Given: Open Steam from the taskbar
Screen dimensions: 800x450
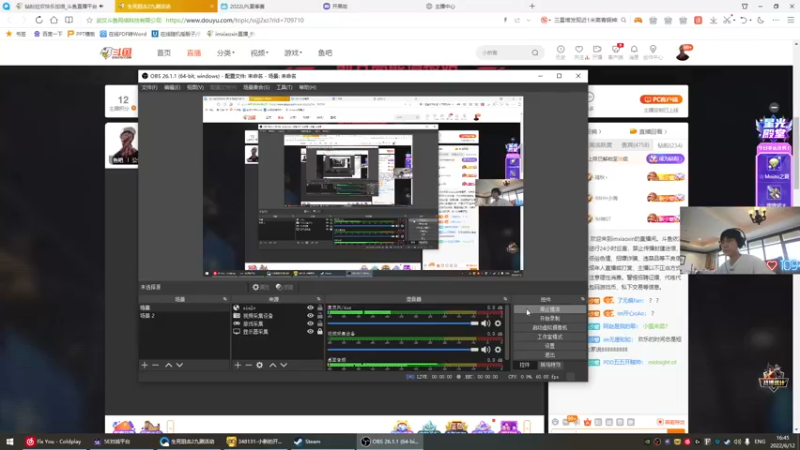Looking at the screenshot, I should pos(308,441).
